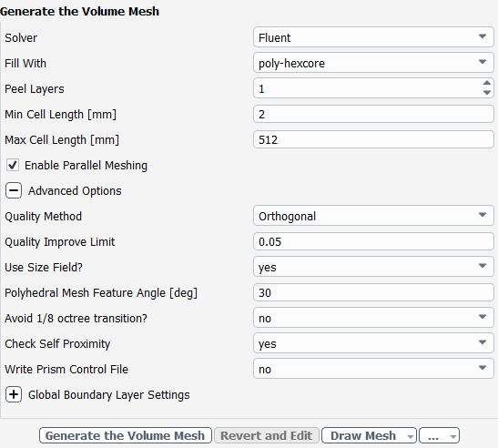Decrease Peel Layers with down arrow
Viewport: 498px width, 448px height.
click(486, 93)
